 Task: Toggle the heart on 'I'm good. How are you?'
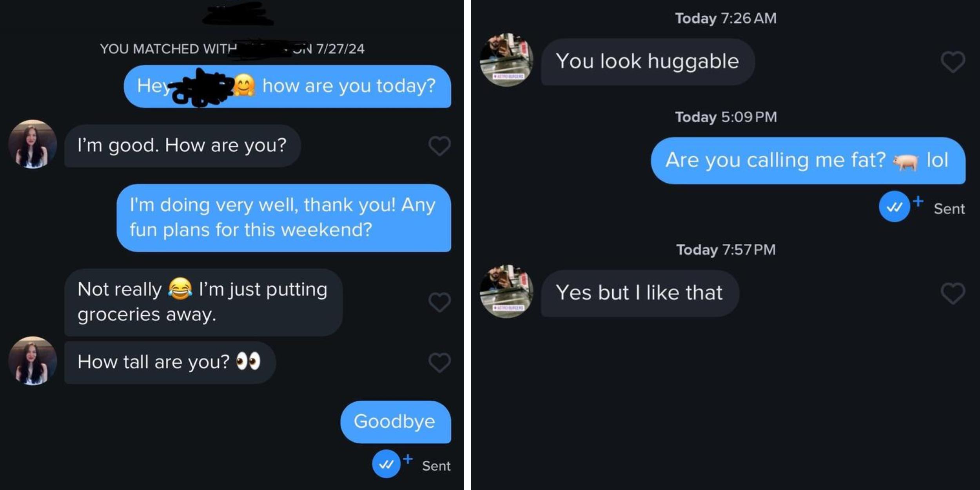pos(440,146)
